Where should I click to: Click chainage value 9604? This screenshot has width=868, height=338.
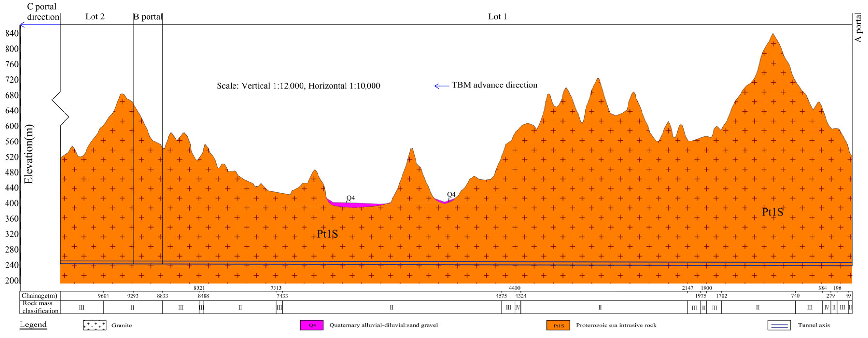click(103, 296)
